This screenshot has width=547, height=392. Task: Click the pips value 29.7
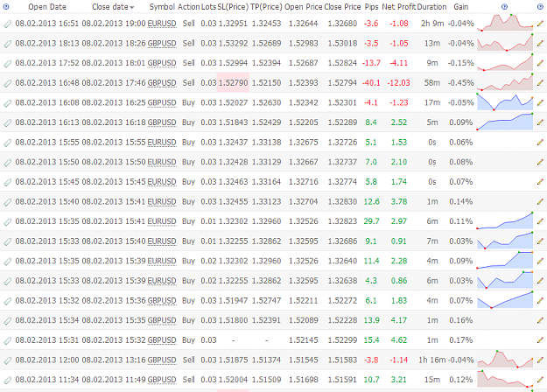click(x=371, y=221)
